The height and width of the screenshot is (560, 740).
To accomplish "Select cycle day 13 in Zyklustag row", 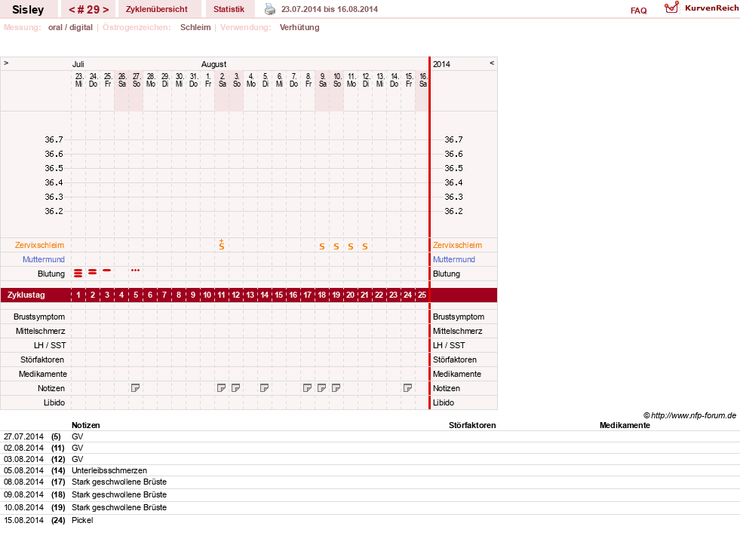I will 250,295.
